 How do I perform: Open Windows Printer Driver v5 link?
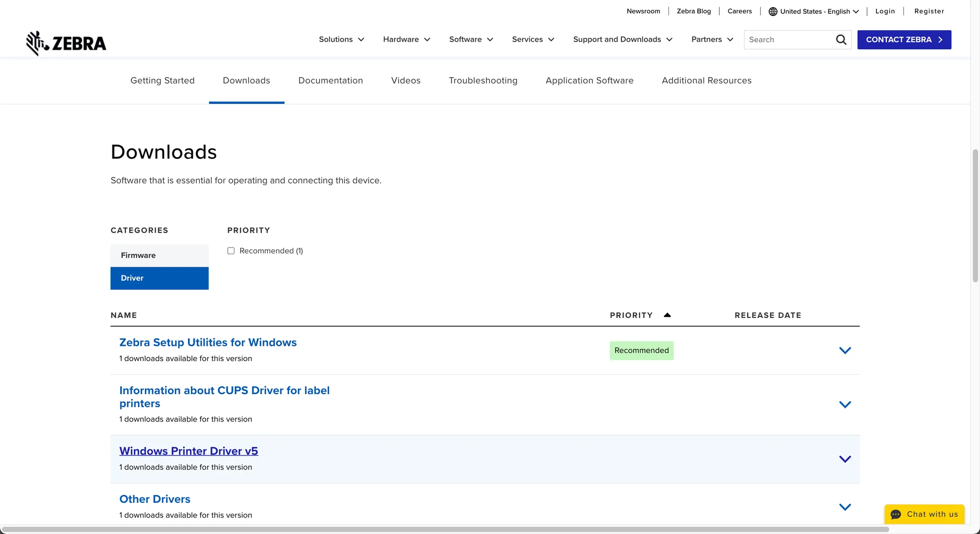tap(189, 451)
